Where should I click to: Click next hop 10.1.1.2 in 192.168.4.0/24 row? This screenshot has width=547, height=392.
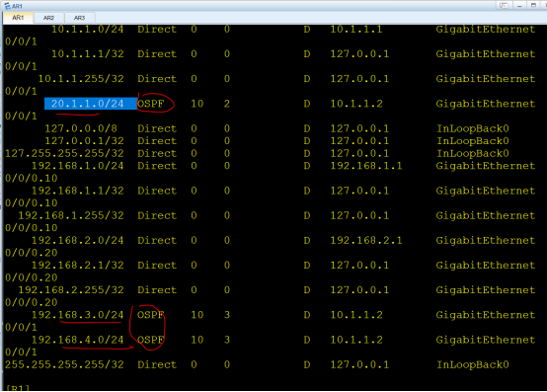point(356,340)
